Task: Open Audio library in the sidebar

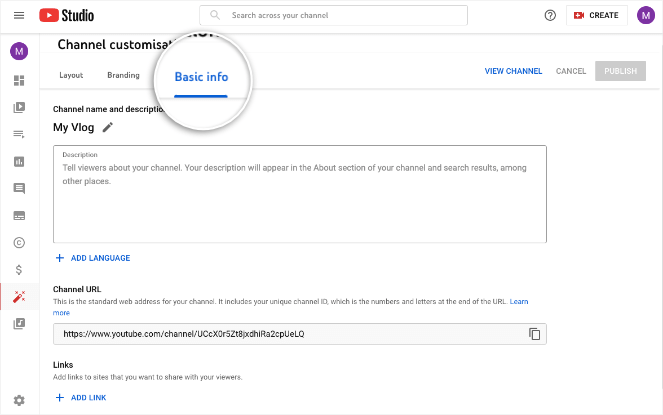Action: [x=19, y=323]
